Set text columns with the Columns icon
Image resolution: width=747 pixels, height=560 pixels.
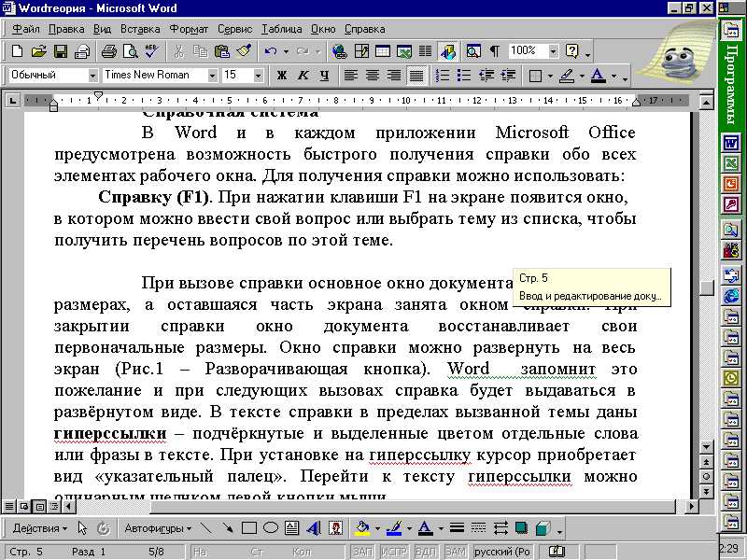[x=426, y=51]
